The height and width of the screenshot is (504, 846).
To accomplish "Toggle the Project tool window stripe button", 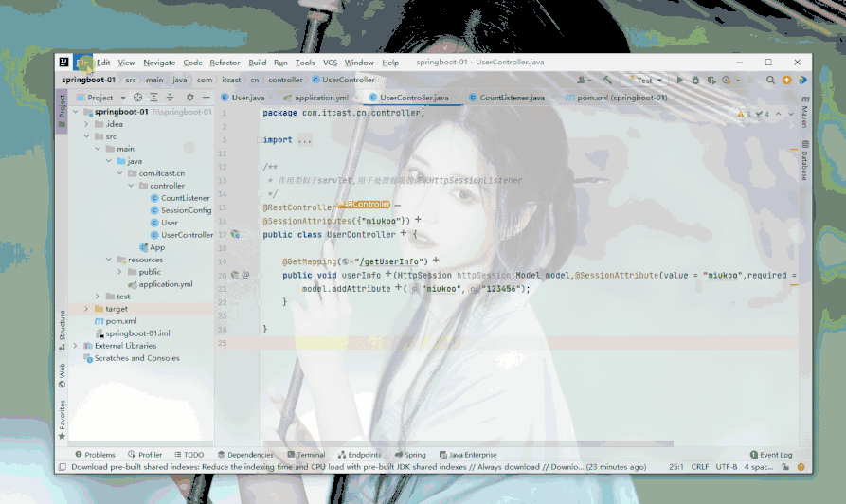I will [x=62, y=111].
